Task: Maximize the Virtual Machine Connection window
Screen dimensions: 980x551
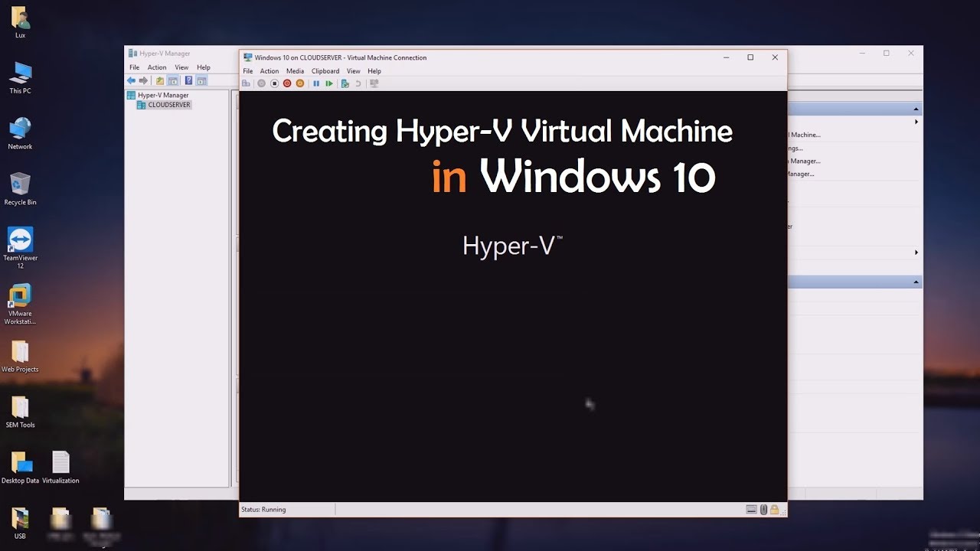Action: coord(750,57)
